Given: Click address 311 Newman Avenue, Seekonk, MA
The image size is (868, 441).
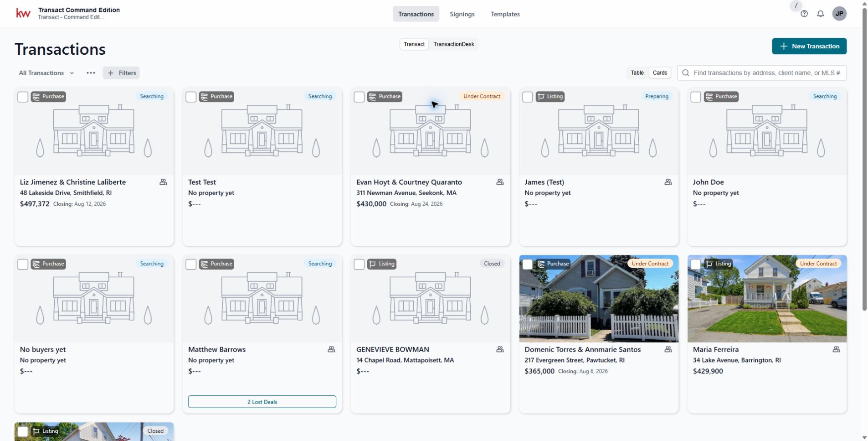Looking at the screenshot, I should tap(406, 193).
